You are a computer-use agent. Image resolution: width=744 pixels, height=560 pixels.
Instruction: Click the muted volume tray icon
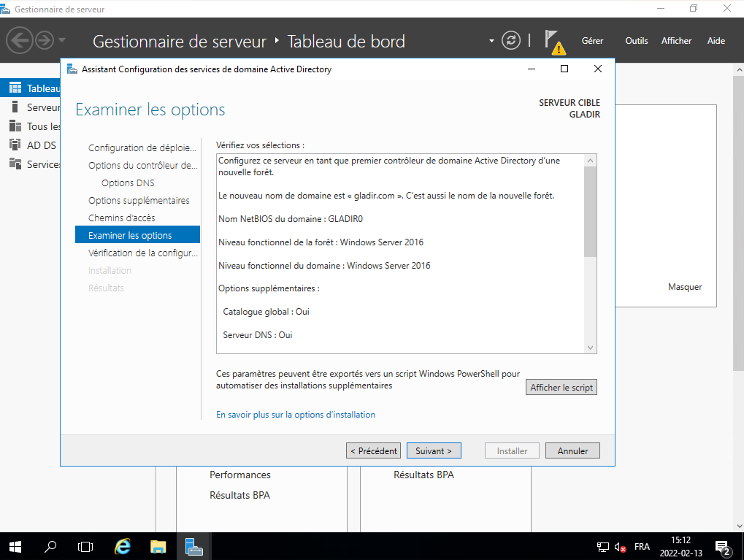tap(620, 547)
